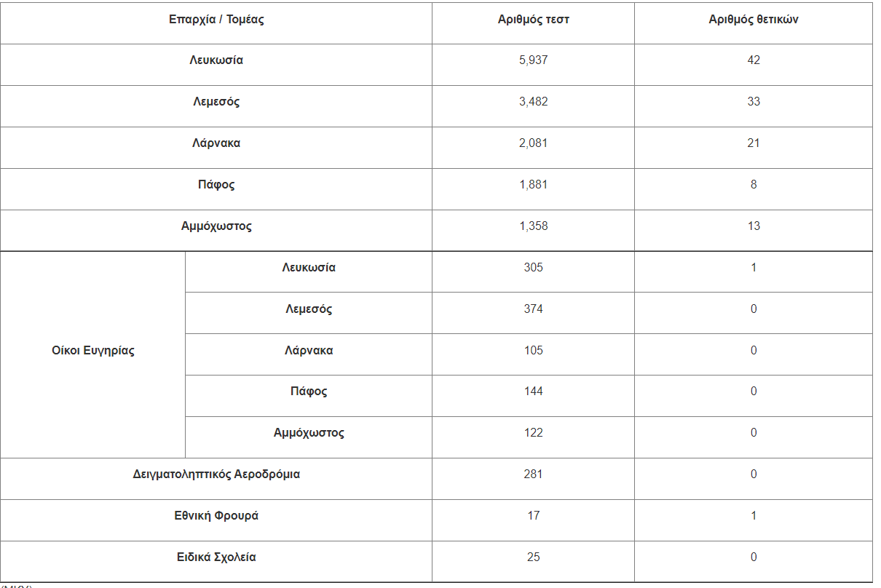The image size is (881, 588).
Task: Click the Επαρχία / Τομέας column header
Action: click(x=216, y=20)
